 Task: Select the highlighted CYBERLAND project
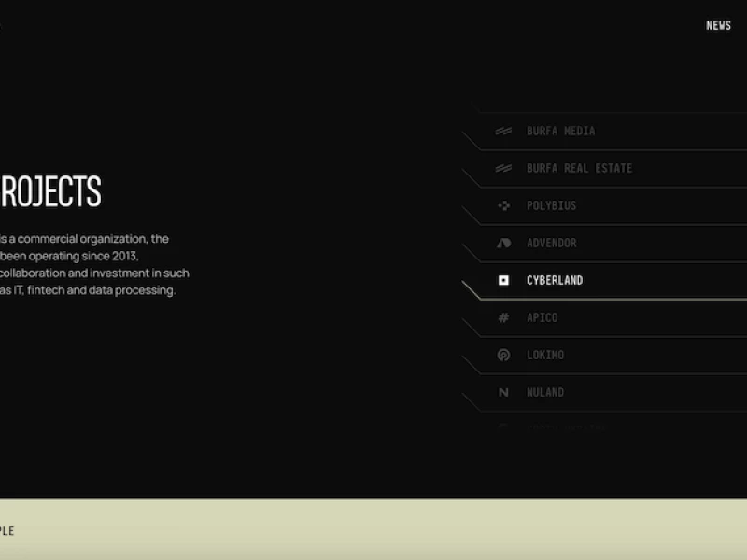[x=555, y=280]
